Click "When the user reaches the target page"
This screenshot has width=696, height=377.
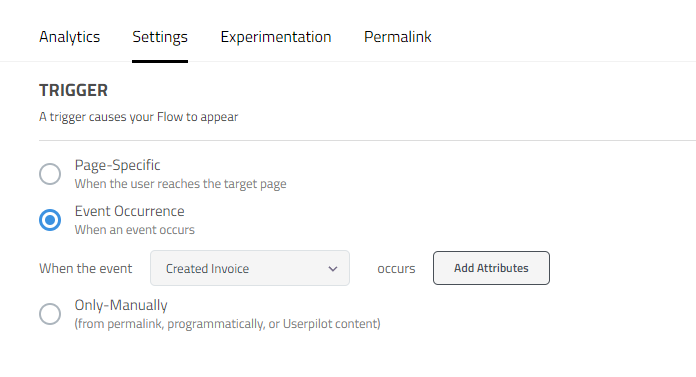pyautogui.click(x=181, y=184)
